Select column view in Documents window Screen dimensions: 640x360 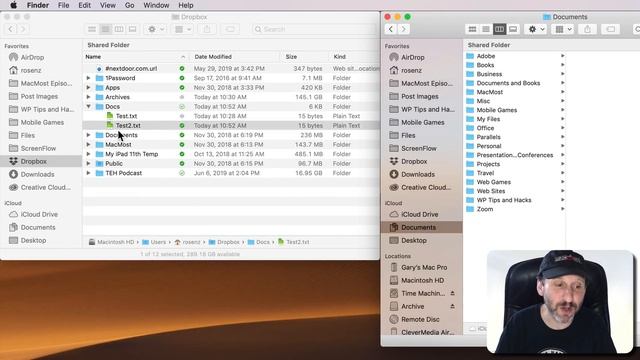[499, 29]
